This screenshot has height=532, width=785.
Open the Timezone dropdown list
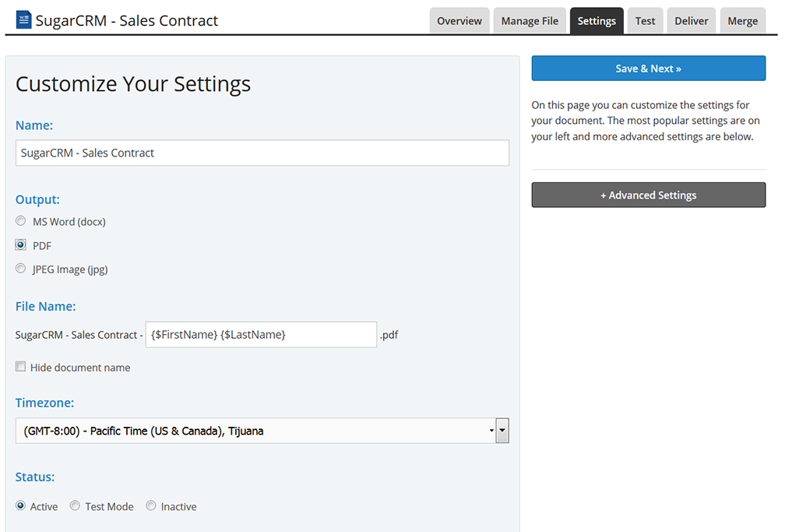pyautogui.click(x=254, y=431)
